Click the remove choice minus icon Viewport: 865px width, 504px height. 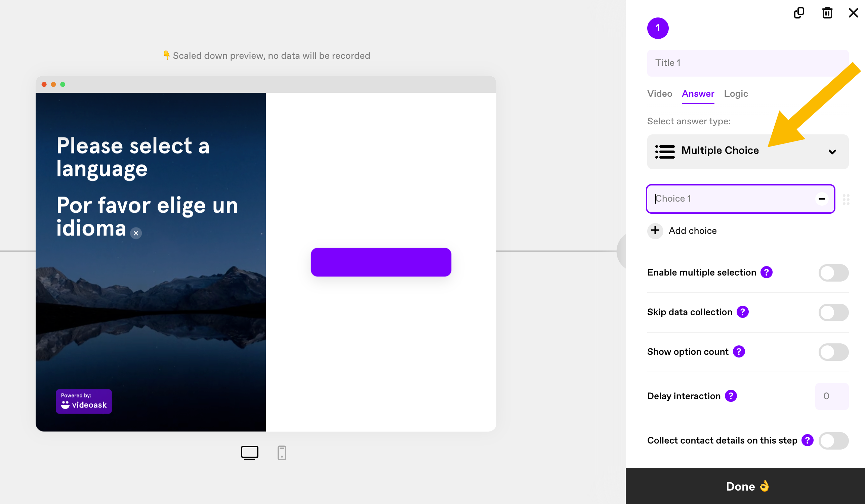[822, 199]
